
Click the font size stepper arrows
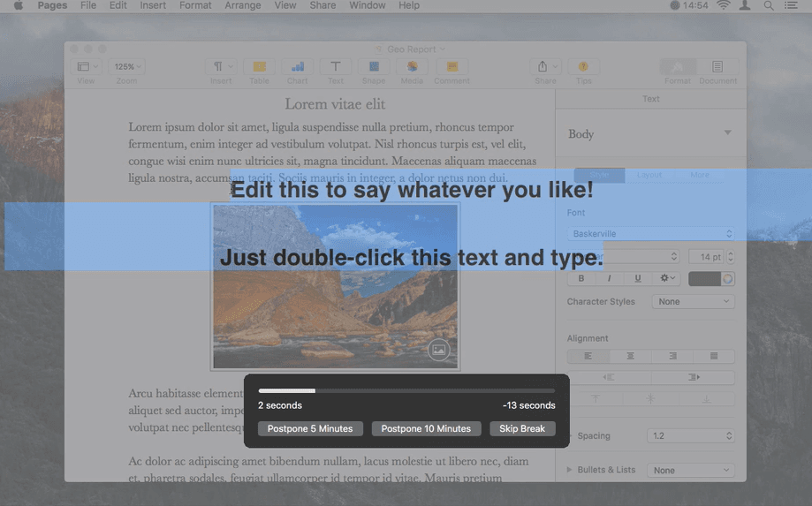[731, 257]
